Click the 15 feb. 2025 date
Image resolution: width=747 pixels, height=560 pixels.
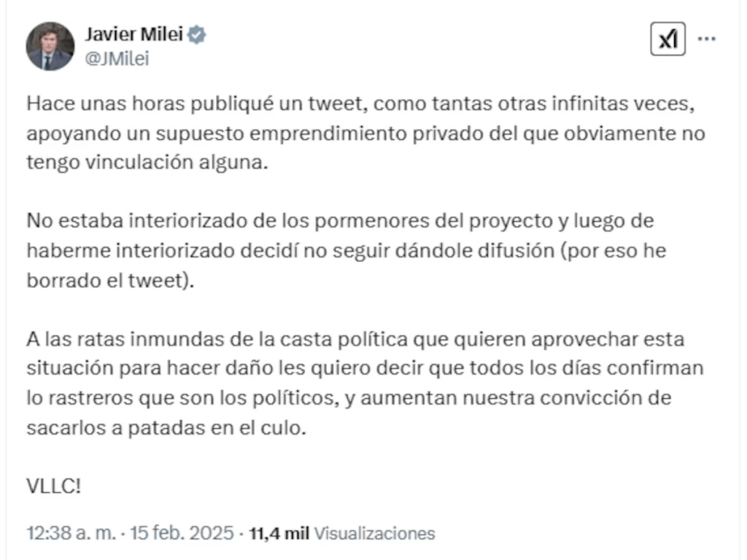[x=182, y=533]
